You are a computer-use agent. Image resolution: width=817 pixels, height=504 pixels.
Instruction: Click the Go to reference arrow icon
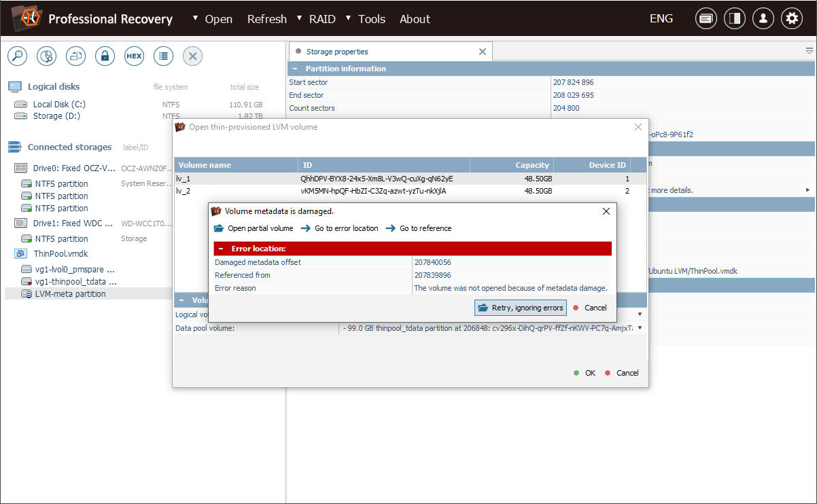[x=391, y=228]
